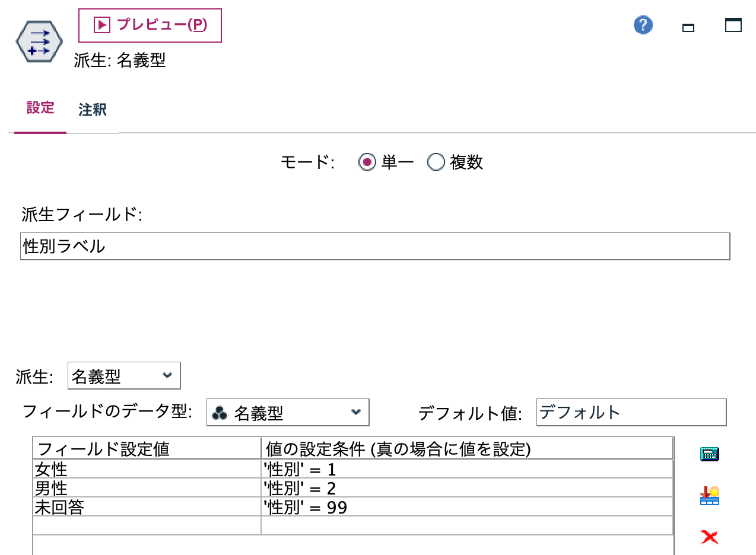The image size is (756, 555).
Task: Click the デフォルト値 input field
Action: [632, 412]
